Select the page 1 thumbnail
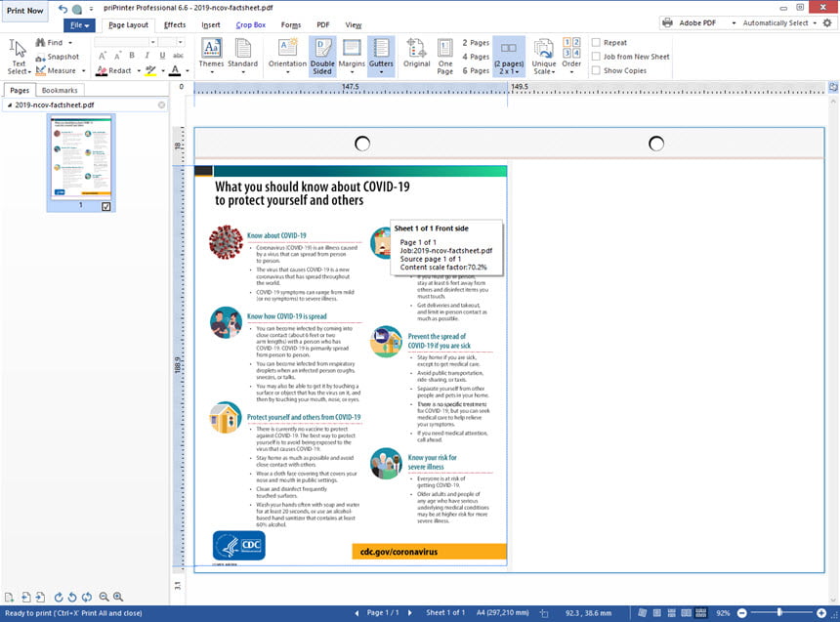840x622 pixels. (x=81, y=163)
